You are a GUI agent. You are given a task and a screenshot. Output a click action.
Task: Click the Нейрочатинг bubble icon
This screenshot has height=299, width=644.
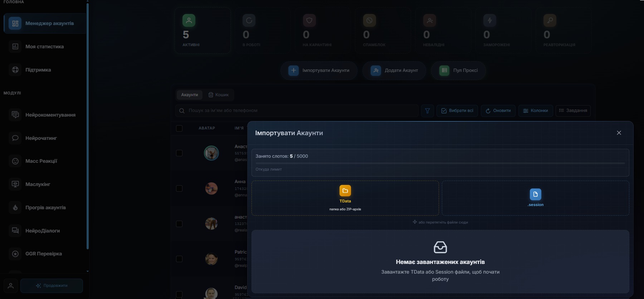15,138
